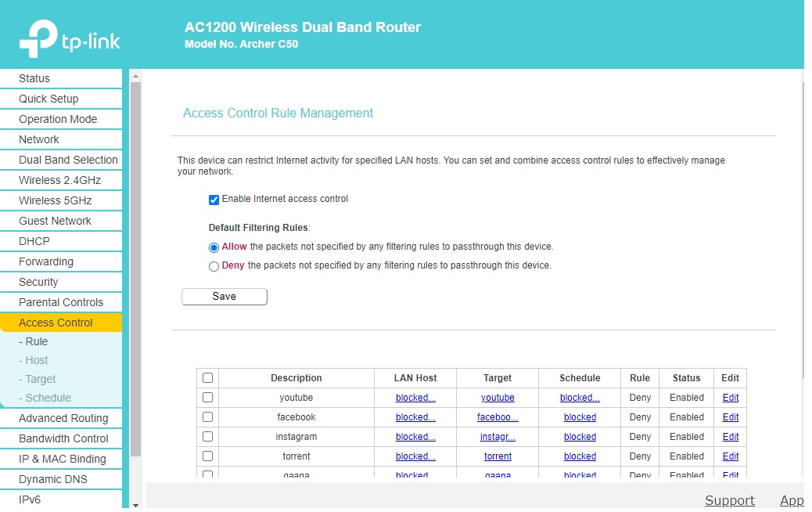Open the Schedule submenu under Access Control
The width and height of the screenshot is (812, 512).
point(45,398)
